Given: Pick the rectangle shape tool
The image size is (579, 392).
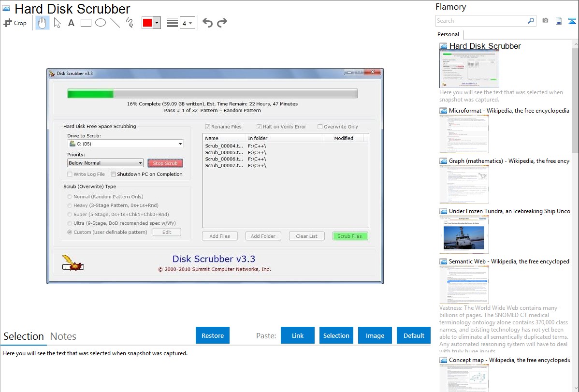Looking at the screenshot, I should click(86, 23).
